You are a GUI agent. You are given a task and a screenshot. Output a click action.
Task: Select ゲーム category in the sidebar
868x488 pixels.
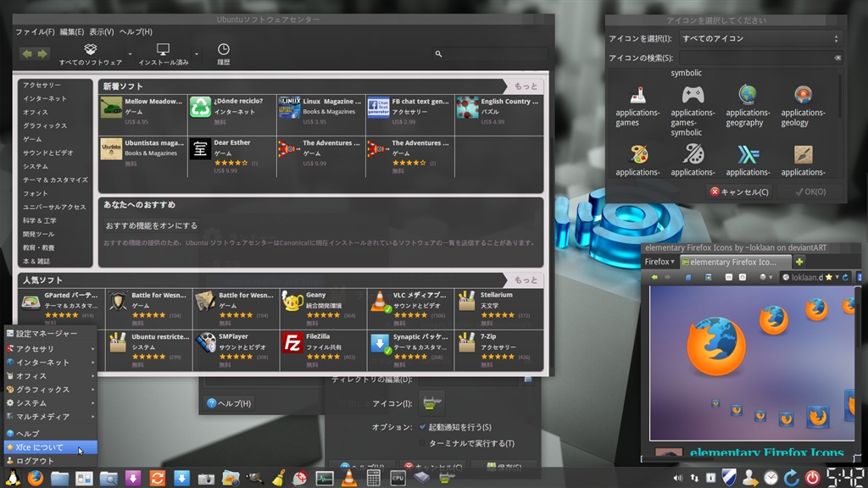coord(32,139)
